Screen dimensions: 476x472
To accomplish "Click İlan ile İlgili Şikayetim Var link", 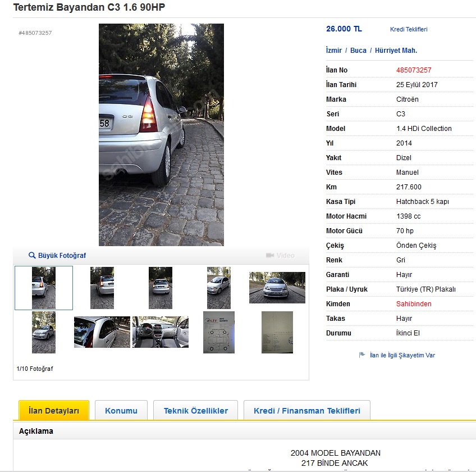I will pyautogui.click(x=402, y=355).
